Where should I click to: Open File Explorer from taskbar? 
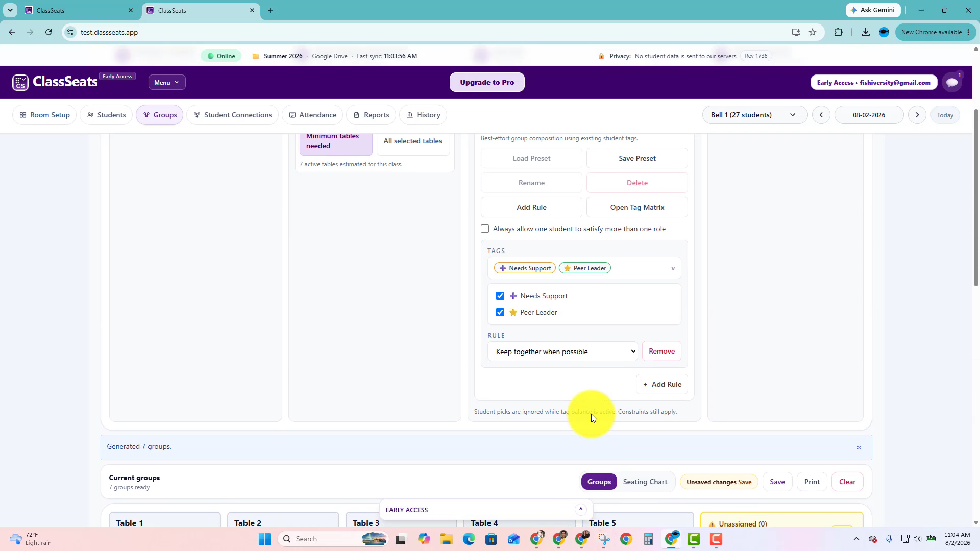(447, 539)
